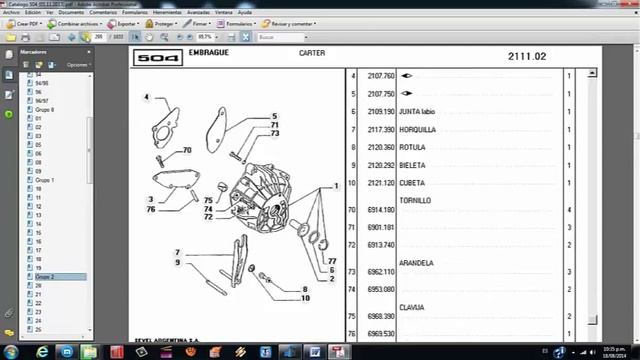
Task: Click the JUNTA labio part text
Action: (x=417, y=112)
